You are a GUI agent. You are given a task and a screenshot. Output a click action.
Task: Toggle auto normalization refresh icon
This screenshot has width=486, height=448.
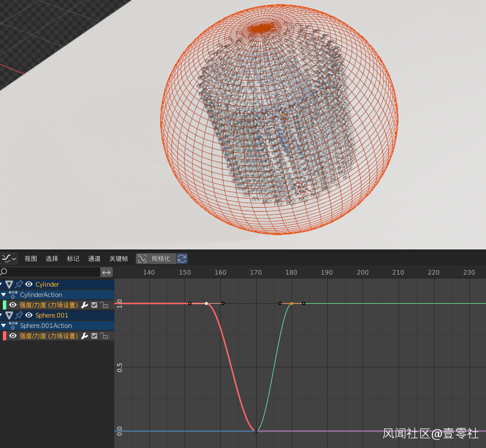click(182, 259)
